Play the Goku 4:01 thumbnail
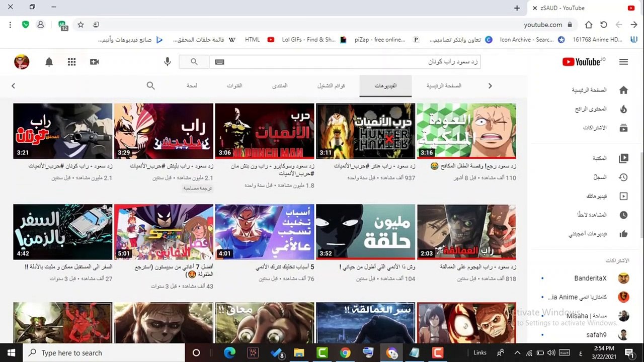This screenshot has width=644, height=362. [265, 232]
